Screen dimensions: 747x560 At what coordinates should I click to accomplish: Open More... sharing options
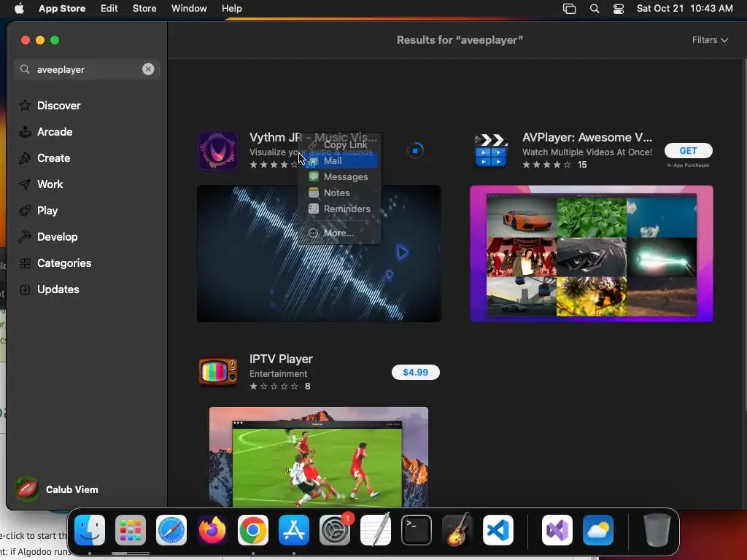pos(339,233)
